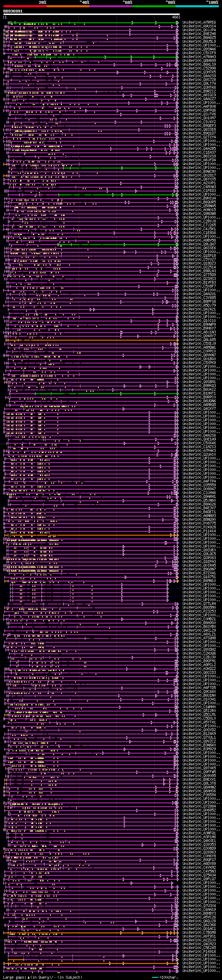
Task: Pick the UniRef100_A8MRQ5 row label
Action: (x=199, y=405)
